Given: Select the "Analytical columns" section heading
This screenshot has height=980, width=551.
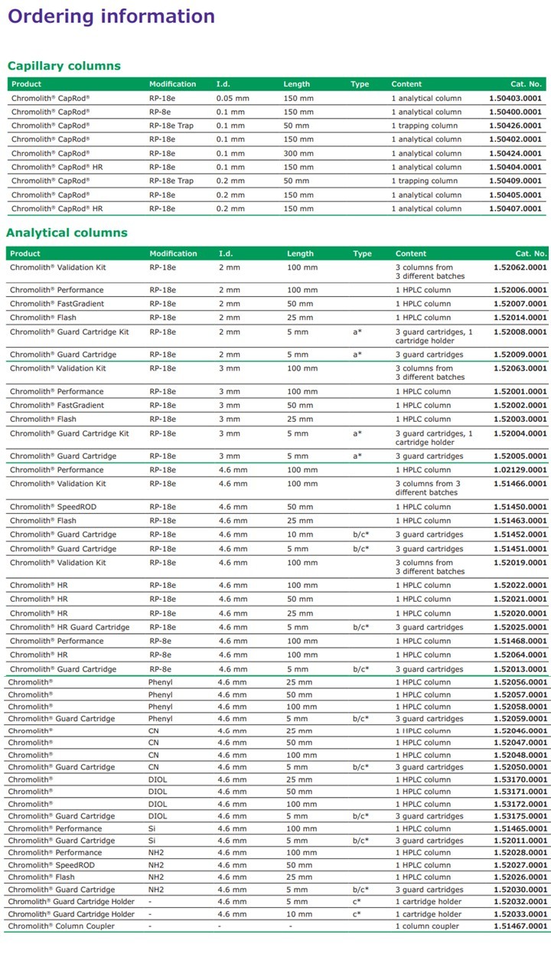Looking at the screenshot, I should 67,233.
